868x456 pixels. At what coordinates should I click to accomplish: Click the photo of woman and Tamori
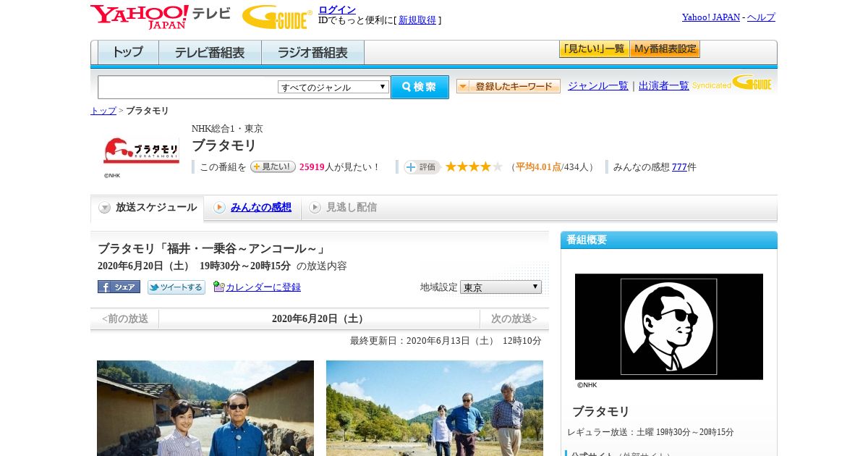tap(205, 408)
